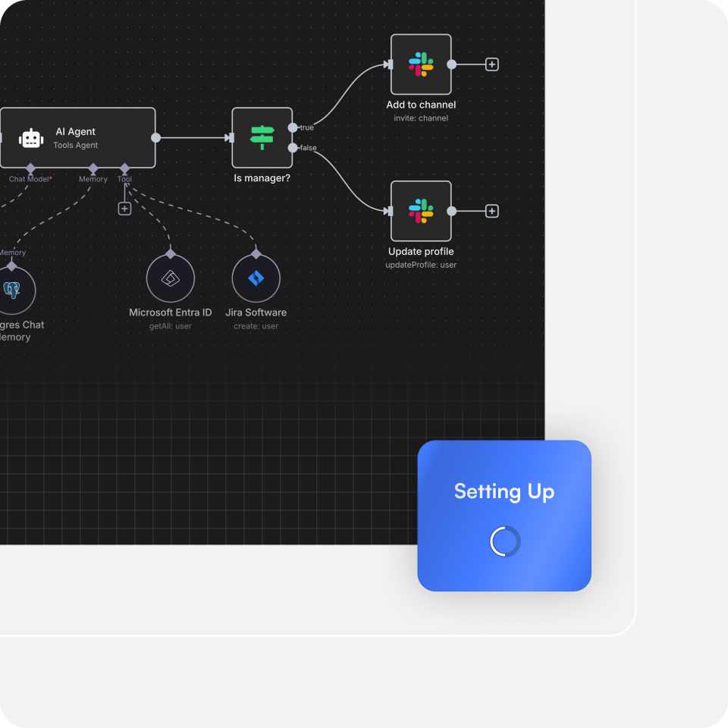The height and width of the screenshot is (728, 728).
Task: Click the plus button below Tool connector
Action: pyautogui.click(x=124, y=209)
